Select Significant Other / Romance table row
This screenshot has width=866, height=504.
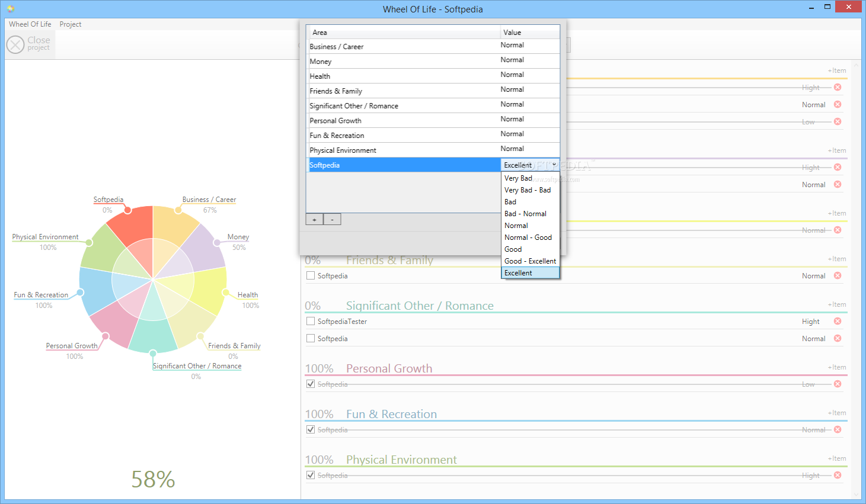click(x=433, y=105)
